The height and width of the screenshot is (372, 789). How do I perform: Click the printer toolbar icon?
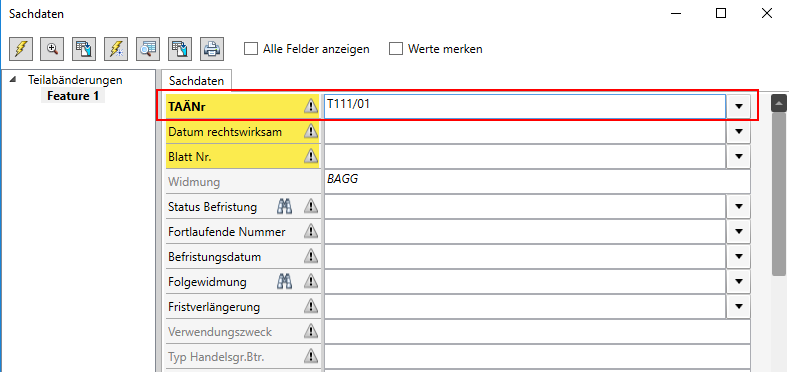pyautogui.click(x=212, y=49)
